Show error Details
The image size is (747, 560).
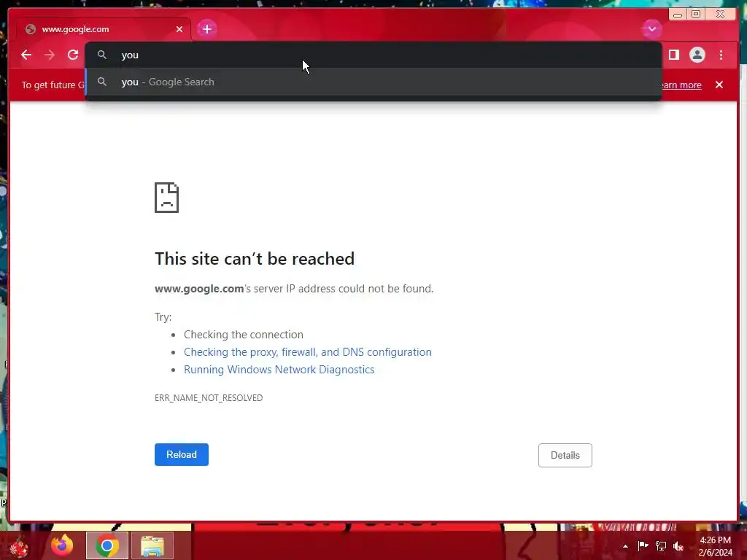click(565, 455)
